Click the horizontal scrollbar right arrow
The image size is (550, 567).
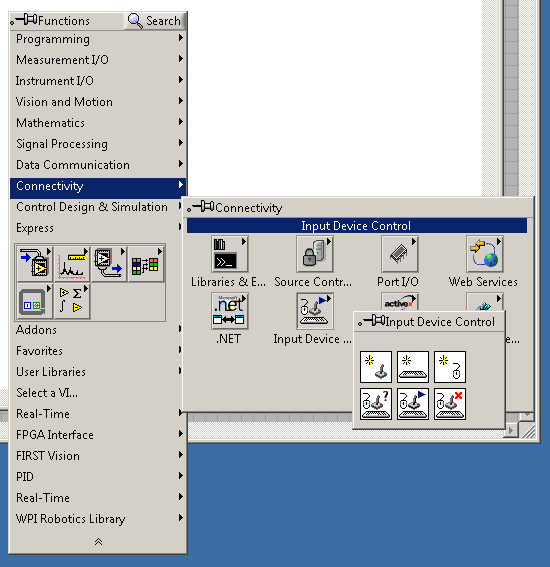[511, 430]
